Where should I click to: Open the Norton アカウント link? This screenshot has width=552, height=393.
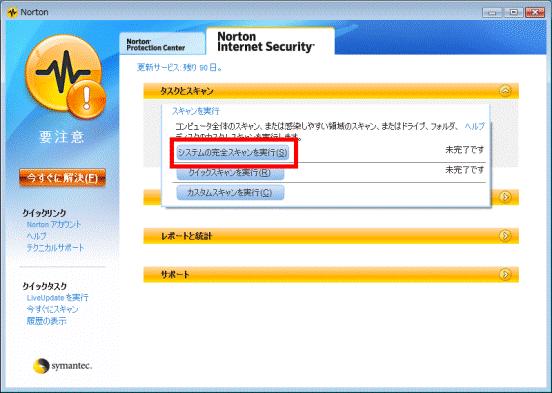54,224
